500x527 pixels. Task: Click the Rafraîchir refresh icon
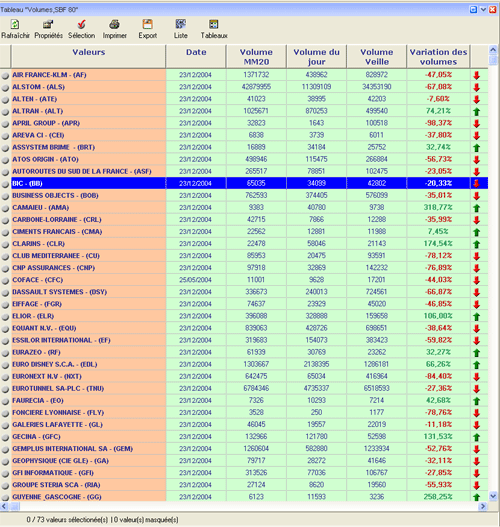coord(15,25)
